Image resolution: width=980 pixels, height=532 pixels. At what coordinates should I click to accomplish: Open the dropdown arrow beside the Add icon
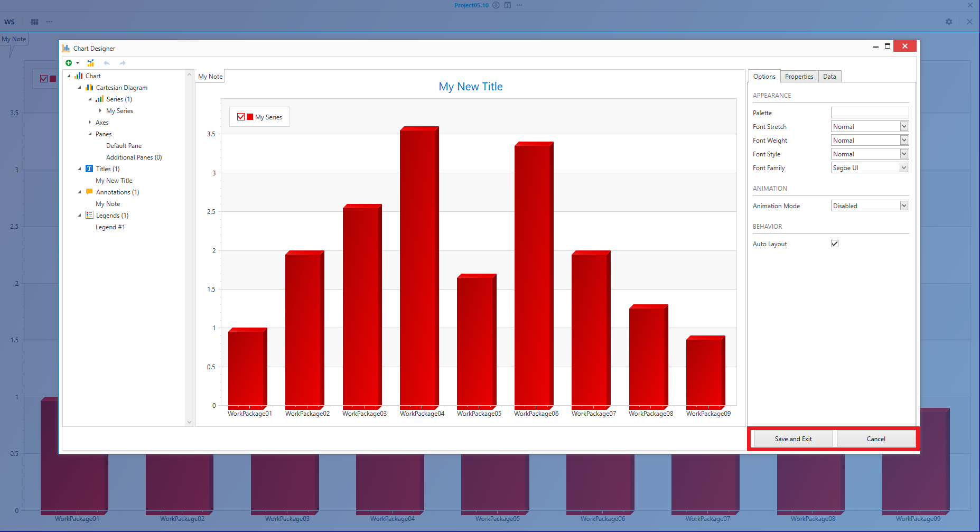click(x=78, y=63)
